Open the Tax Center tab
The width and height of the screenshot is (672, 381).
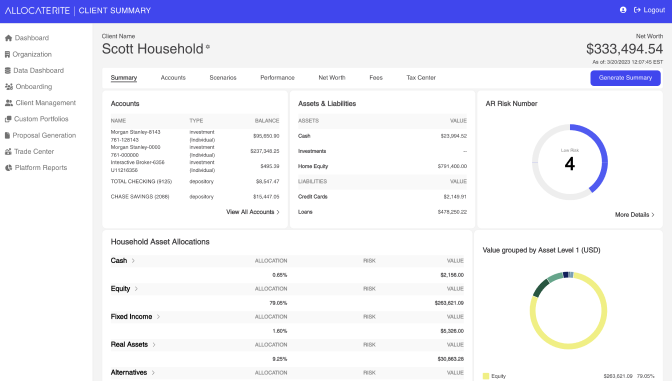pyautogui.click(x=421, y=78)
